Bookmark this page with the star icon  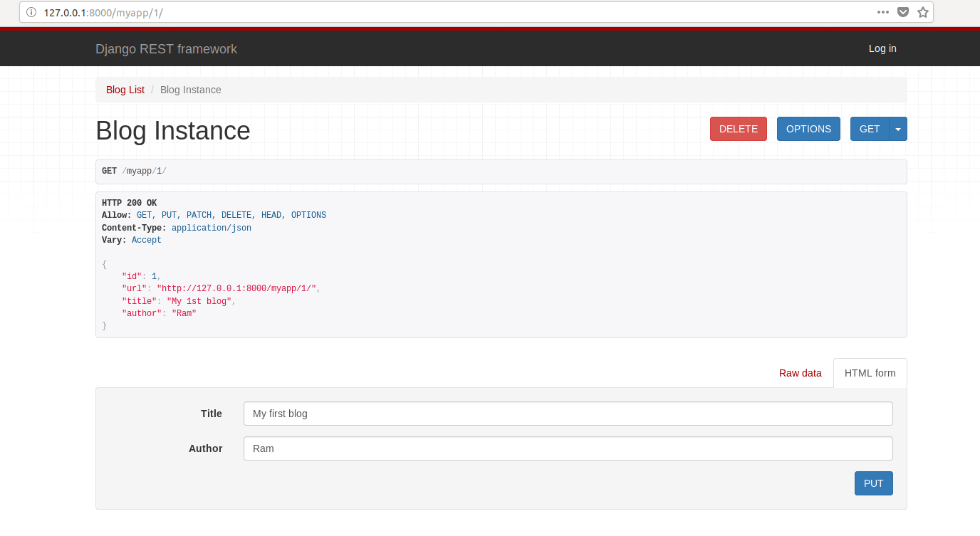923,12
